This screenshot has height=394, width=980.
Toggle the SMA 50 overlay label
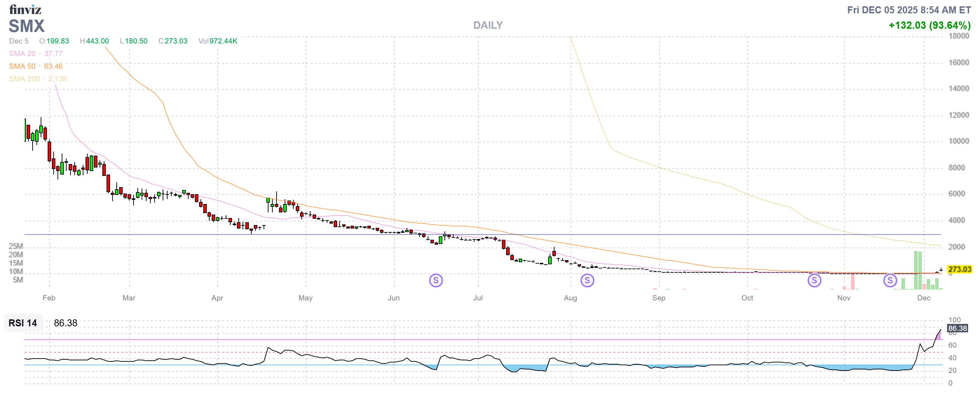[22, 66]
